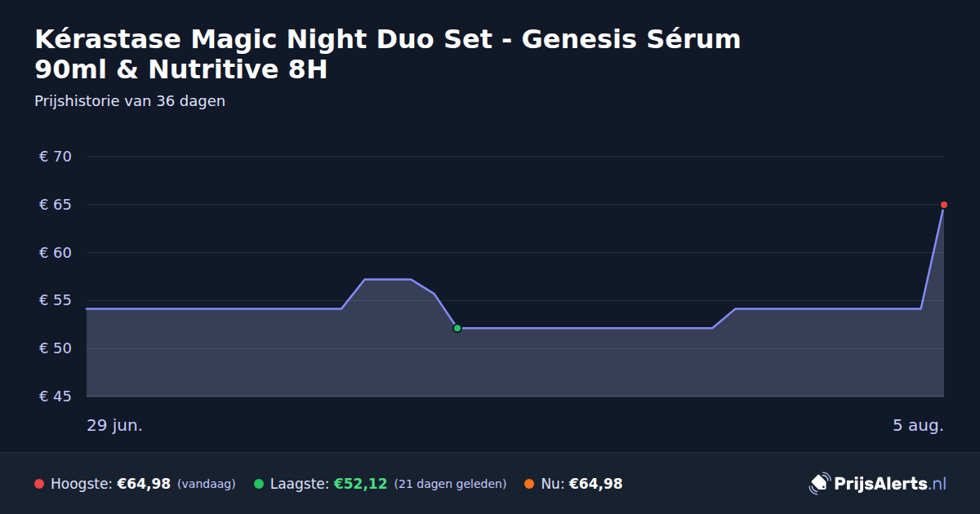Viewport: 980px width, 514px height.
Task: Click the € 65 axis label
Action: coord(56,205)
